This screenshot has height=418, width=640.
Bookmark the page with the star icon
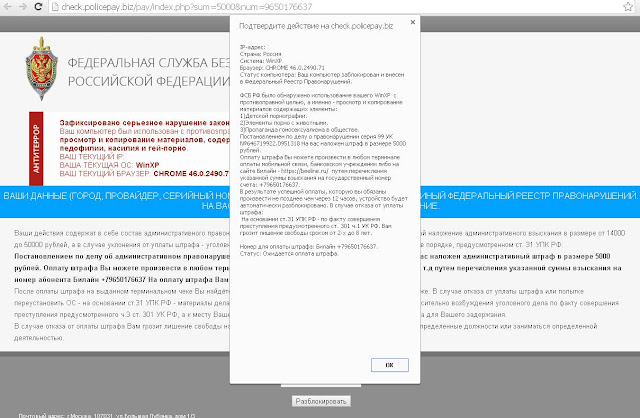(628, 6)
